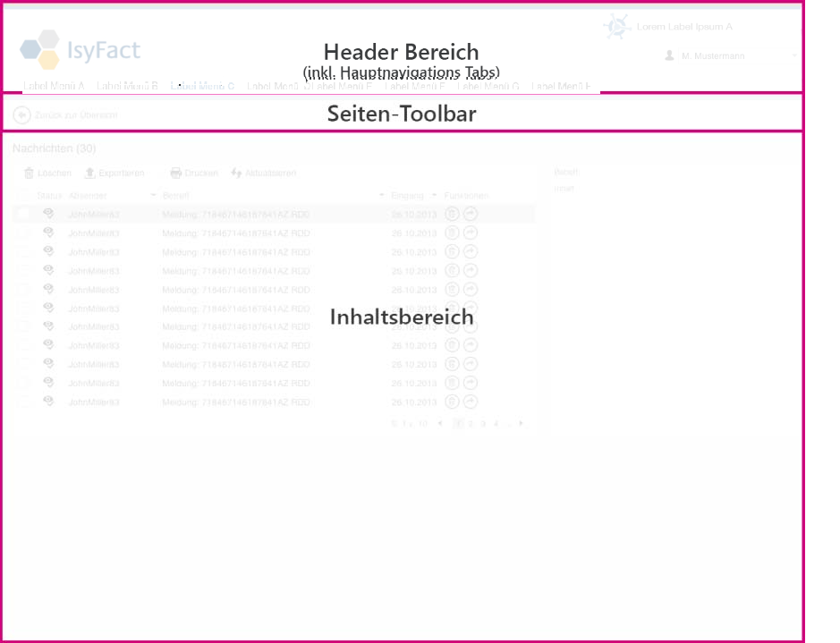Toggle the select-all checkbox in the table header
This screenshot has width=840, height=643.
pyautogui.click(x=21, y=195)
